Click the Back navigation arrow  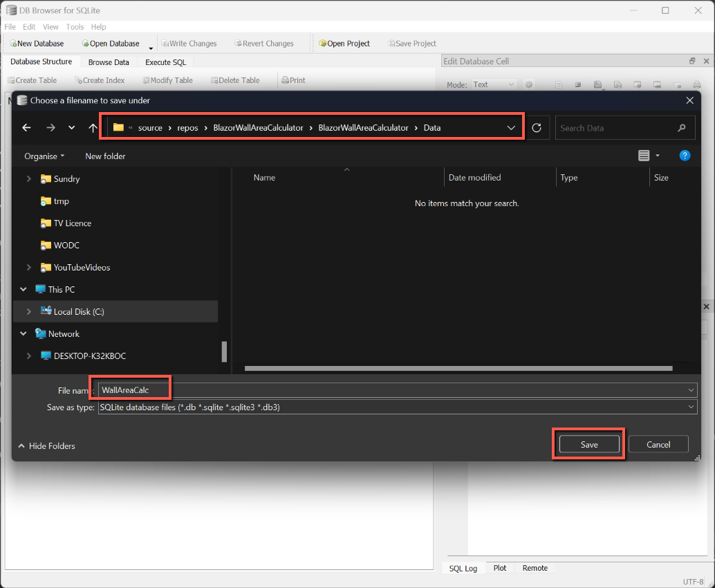pyautogui.click(x=27, y=128)
